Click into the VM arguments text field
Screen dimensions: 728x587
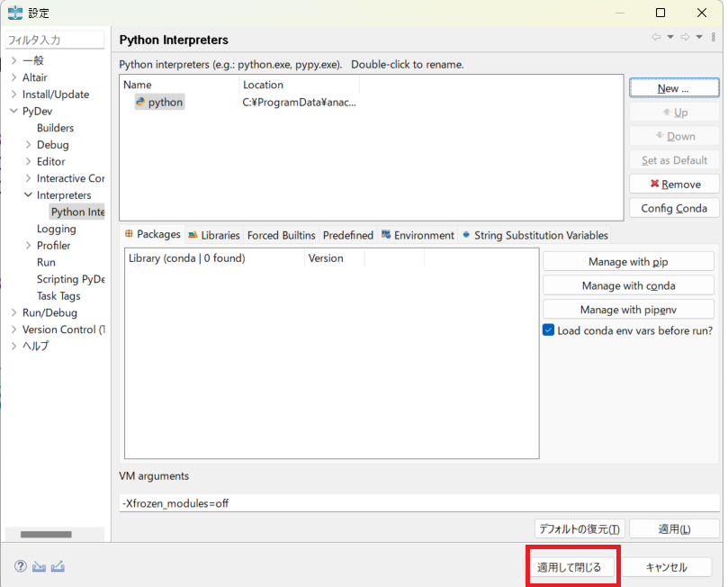[419, 503]
